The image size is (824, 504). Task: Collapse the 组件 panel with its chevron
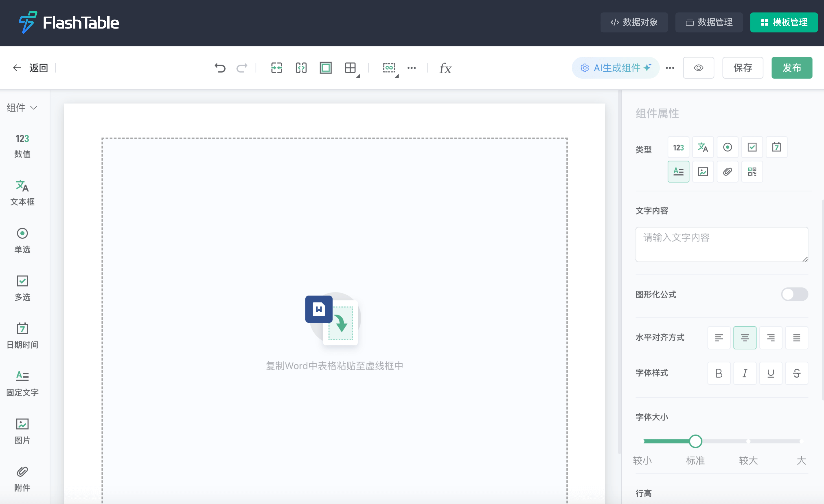click(34, 108)
